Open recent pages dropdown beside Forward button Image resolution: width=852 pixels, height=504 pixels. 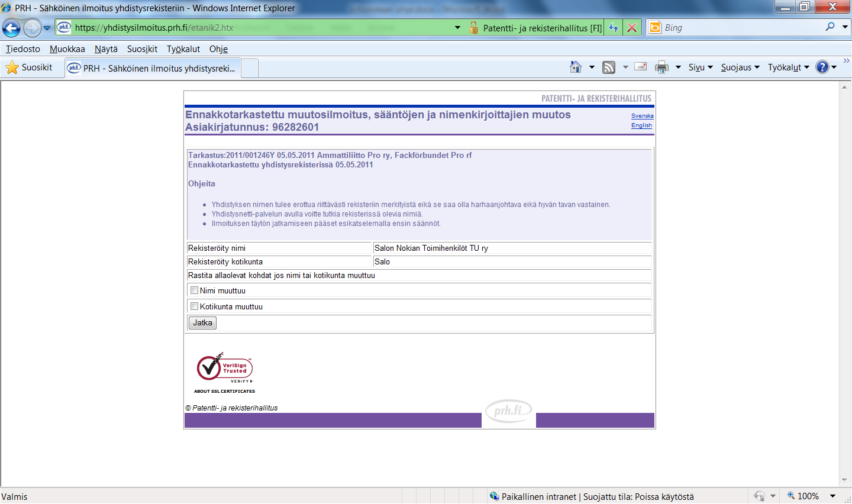(x=47, y=28)
